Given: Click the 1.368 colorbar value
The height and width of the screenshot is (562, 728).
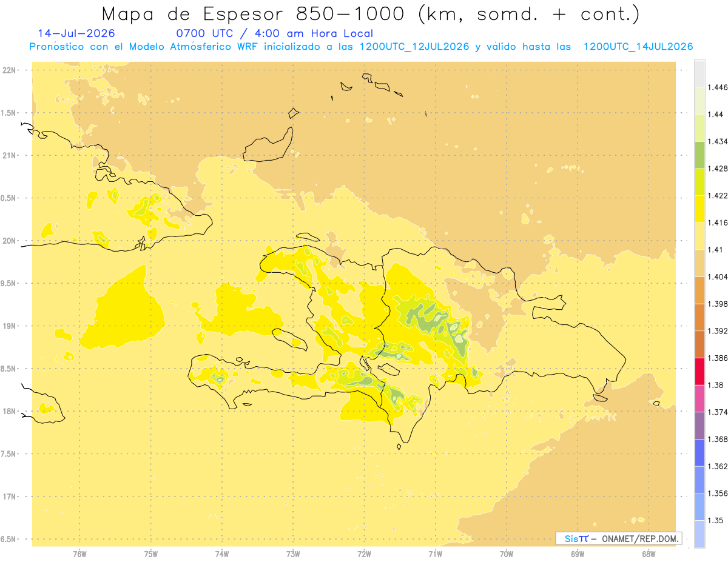Looking at the screenshot, I should tap(718, 439).
